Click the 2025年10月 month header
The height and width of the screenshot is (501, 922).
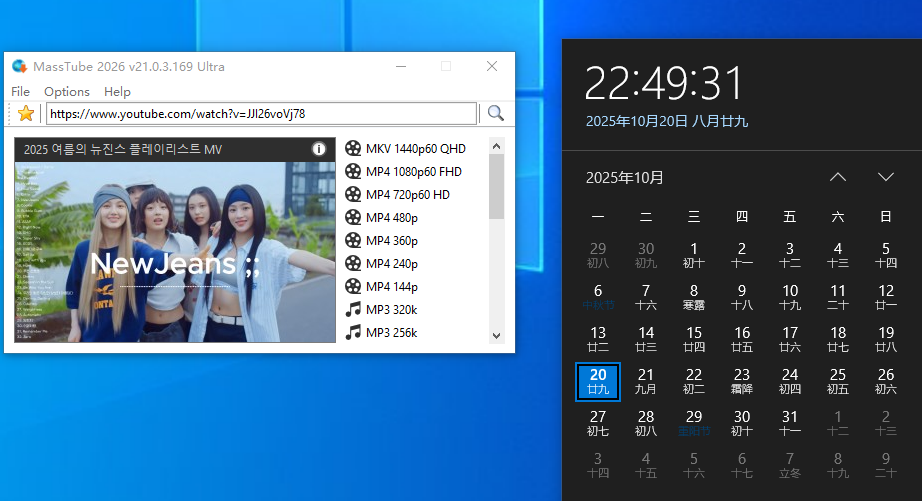coord(625,177)
